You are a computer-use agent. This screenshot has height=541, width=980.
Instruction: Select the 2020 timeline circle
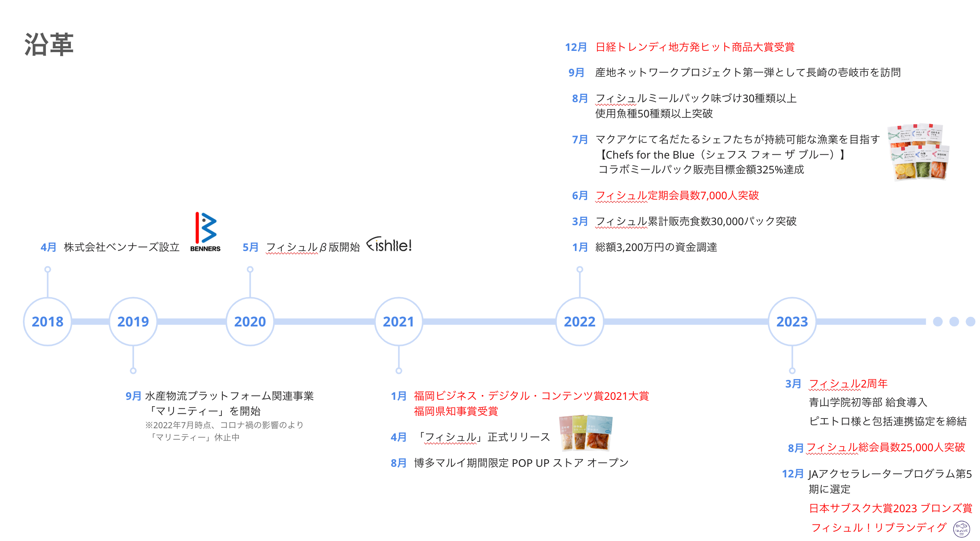tap(250, 321)
